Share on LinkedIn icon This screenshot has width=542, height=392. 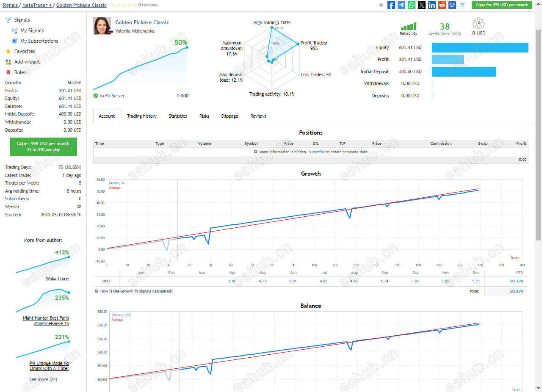tap(432, 5)
